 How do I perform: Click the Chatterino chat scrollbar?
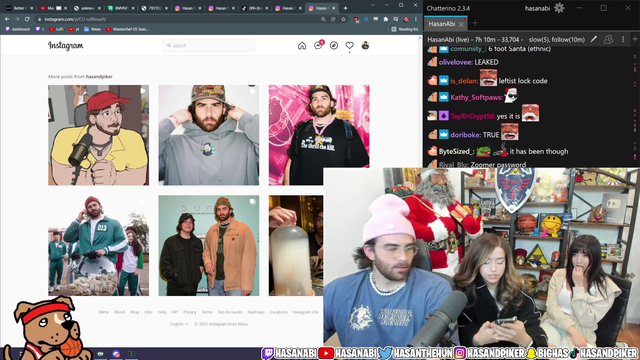pos(635,106)
